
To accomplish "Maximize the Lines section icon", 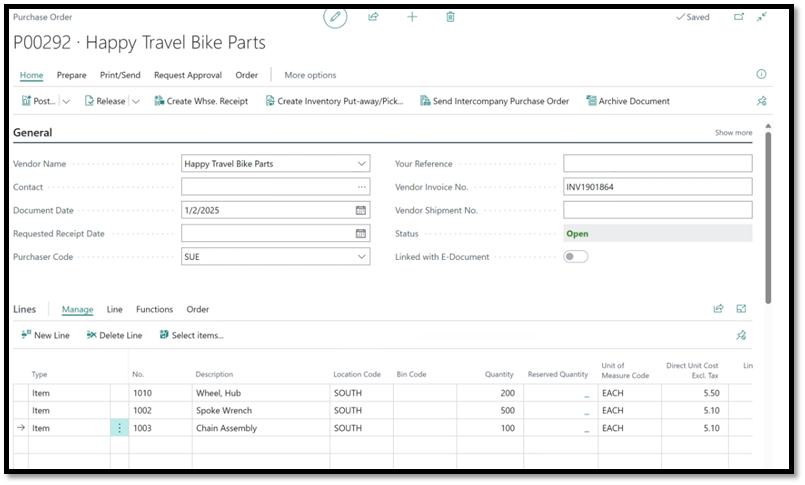I will point(741,308).
